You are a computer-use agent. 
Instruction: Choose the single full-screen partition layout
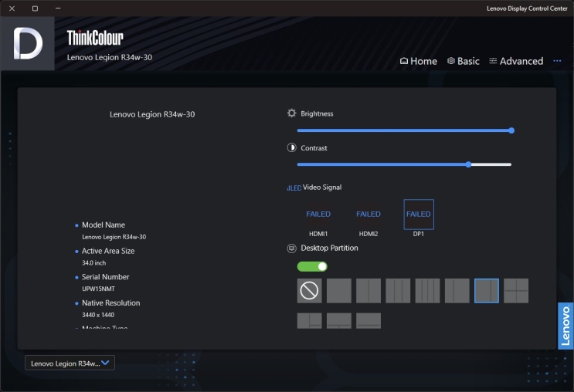click(338, 291)
